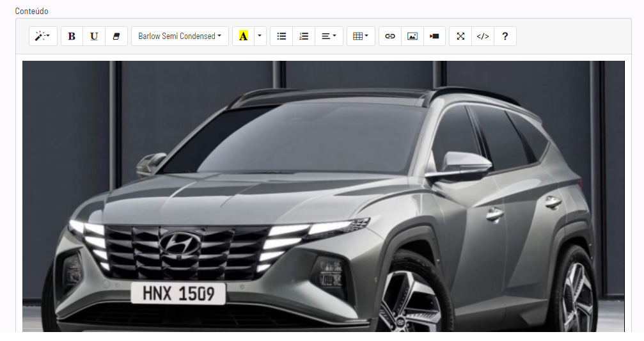Toggle fullscreen editor mode
Screen dimensions: 644x341
click(x=460, y=36)
